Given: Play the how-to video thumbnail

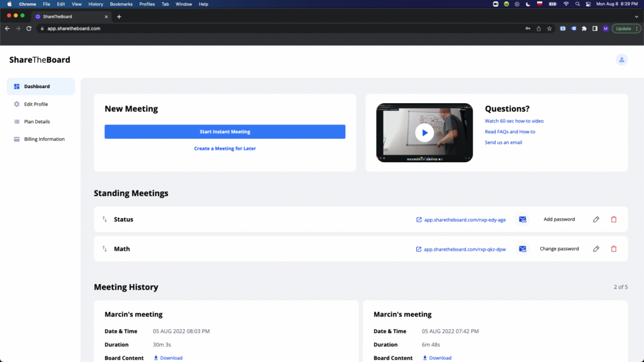Looking at the screenshot, I should (x=425, y=133).
